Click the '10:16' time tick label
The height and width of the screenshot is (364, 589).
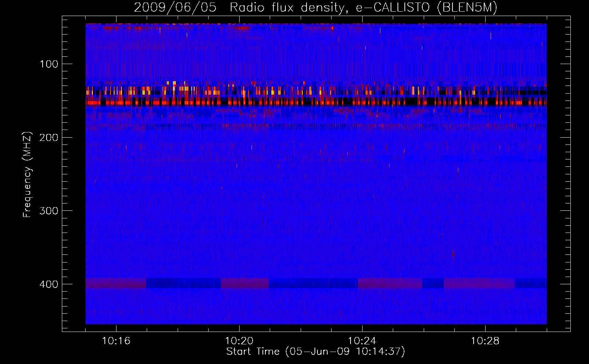point(116,341)
